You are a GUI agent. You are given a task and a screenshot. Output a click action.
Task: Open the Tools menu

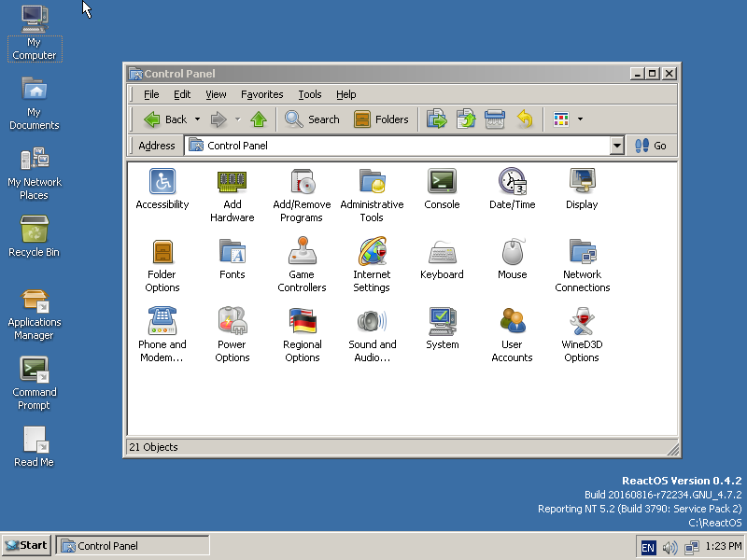[x=310, y=94]
